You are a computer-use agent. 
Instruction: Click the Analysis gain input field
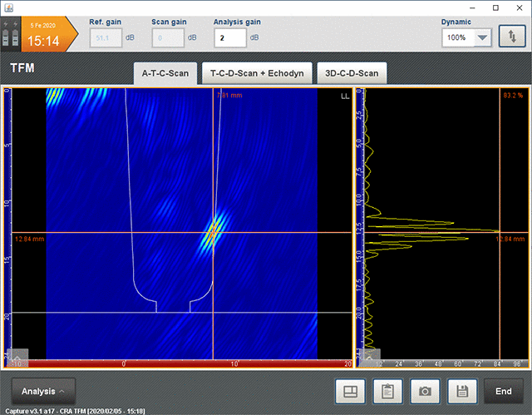229,37
